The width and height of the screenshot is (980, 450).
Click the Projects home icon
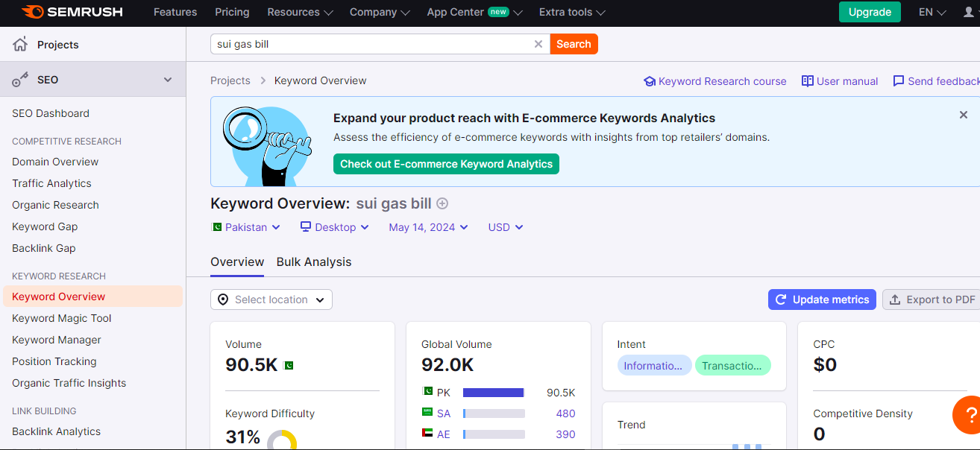[18, 45]
